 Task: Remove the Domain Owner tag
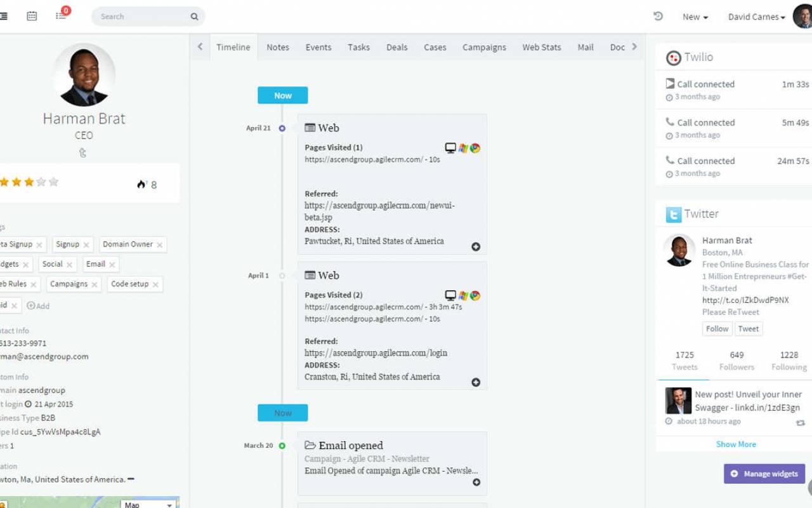point(160,244)
